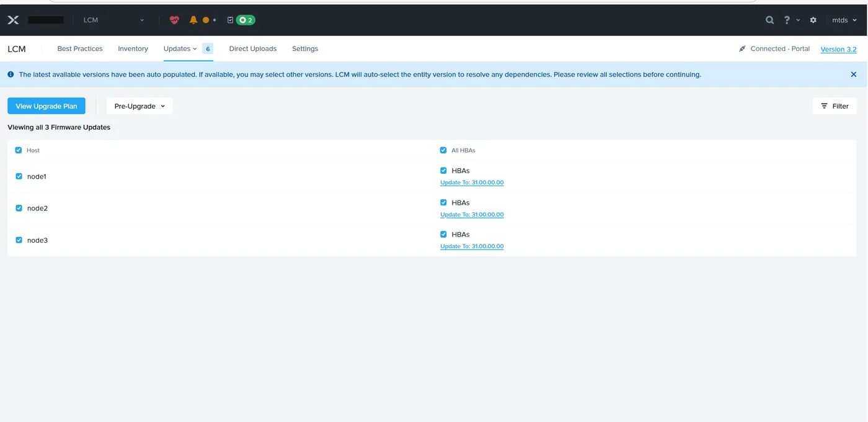The height and width of the screenshot is (422, 868).
Task: Click the connected plug icon
Action: [742, 48]
